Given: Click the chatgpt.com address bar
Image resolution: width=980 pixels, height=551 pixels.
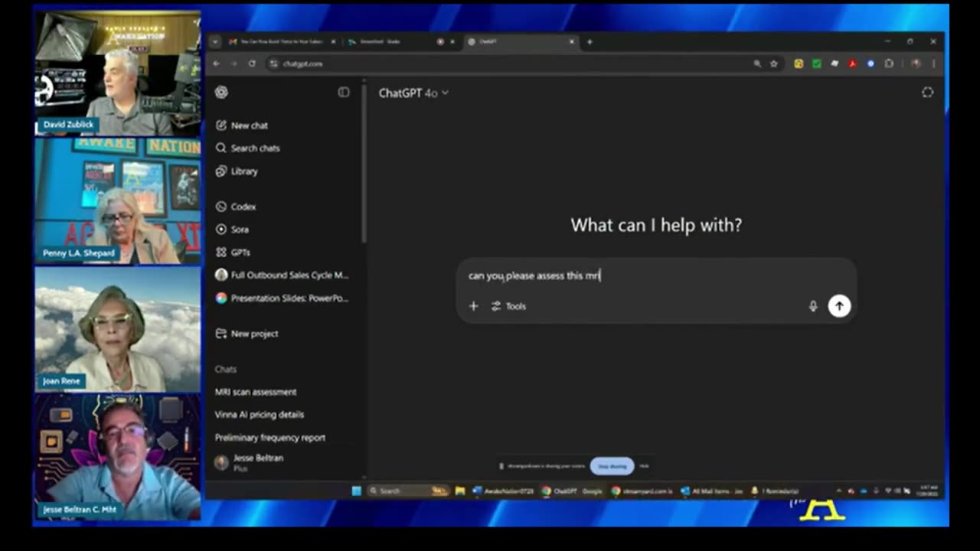Looking at the screenshot, I should click(505, 64).
